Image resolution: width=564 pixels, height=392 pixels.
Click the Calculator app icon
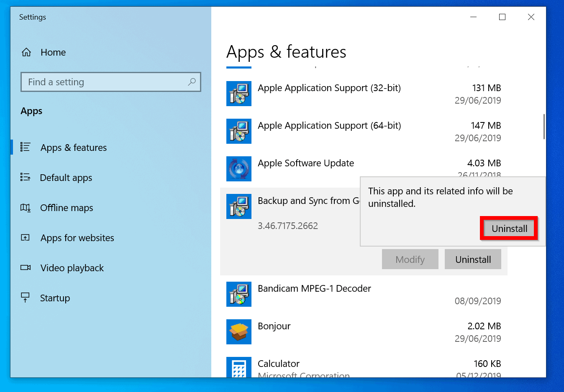pos(239,367)
